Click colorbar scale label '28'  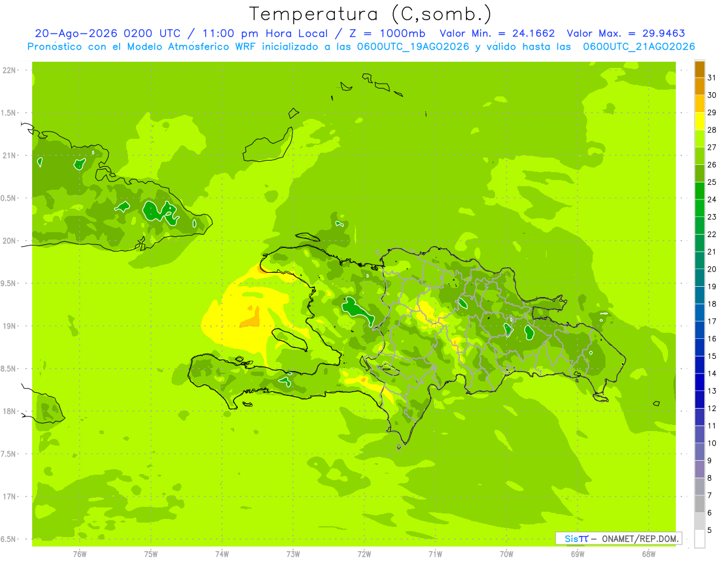pos(712,130)
